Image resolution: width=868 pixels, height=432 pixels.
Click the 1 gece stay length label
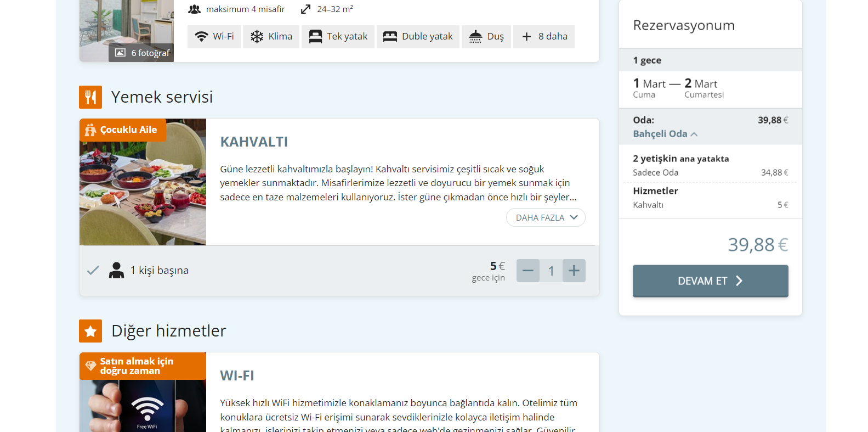(x=647, y=60)
